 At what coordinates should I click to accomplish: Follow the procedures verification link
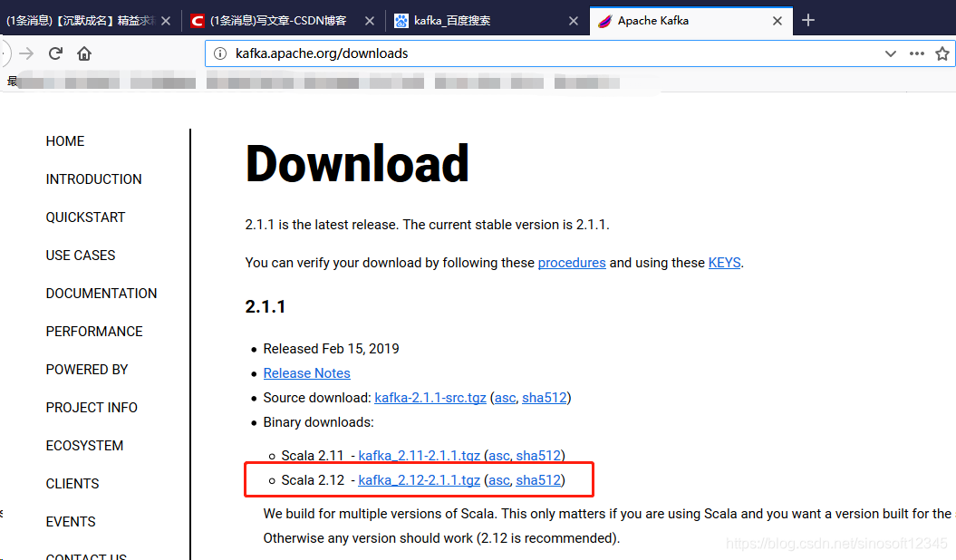(x=572, y=263)
